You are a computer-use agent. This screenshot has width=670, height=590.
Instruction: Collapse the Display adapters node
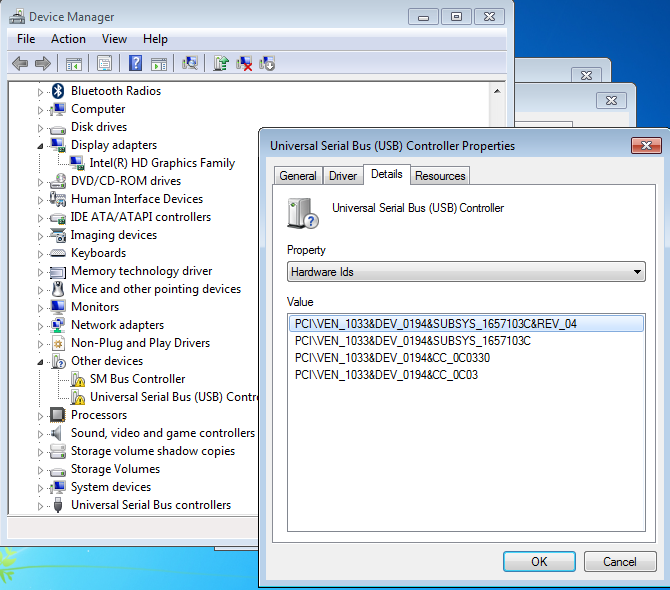[41, 145]
